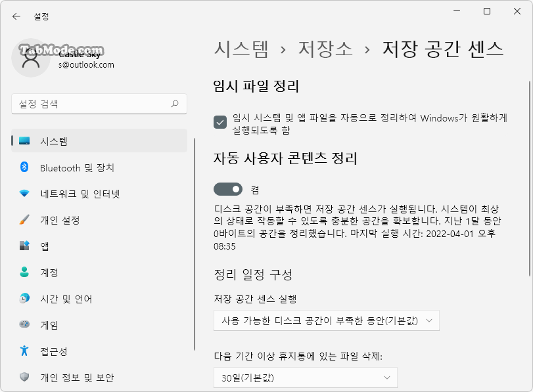The width and height of the screenshot is (533, 392).
Task: Open 개인 설정 page
Action: (x=99, y=219)
